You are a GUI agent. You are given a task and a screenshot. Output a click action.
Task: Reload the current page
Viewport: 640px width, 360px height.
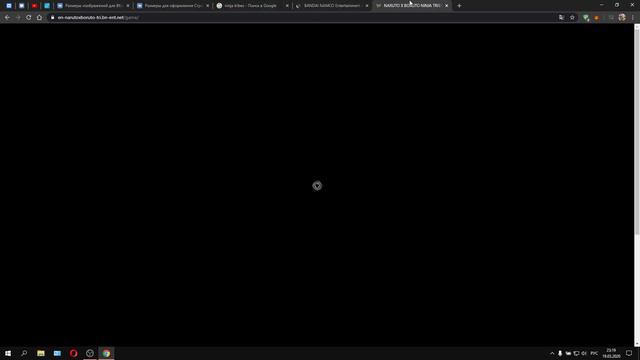(29, 18)
